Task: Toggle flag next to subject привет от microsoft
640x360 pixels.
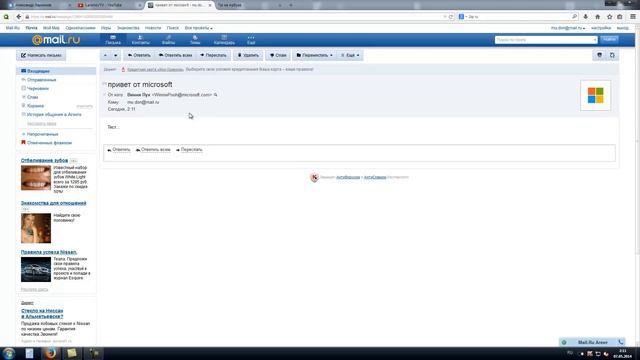Action: point(104,84)
